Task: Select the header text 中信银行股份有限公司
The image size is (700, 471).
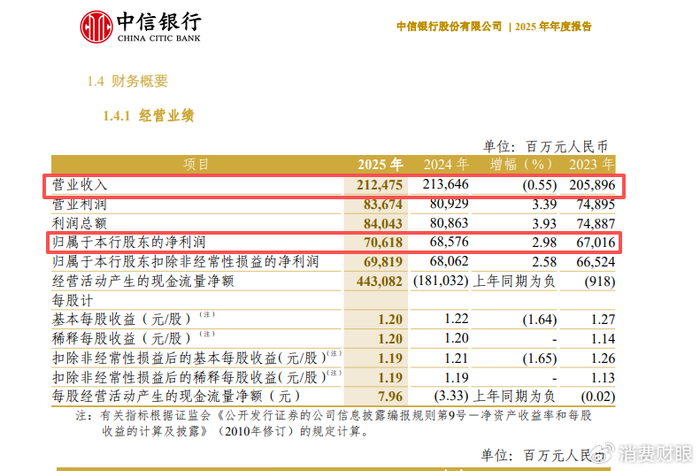Action: tap(449, 26)
